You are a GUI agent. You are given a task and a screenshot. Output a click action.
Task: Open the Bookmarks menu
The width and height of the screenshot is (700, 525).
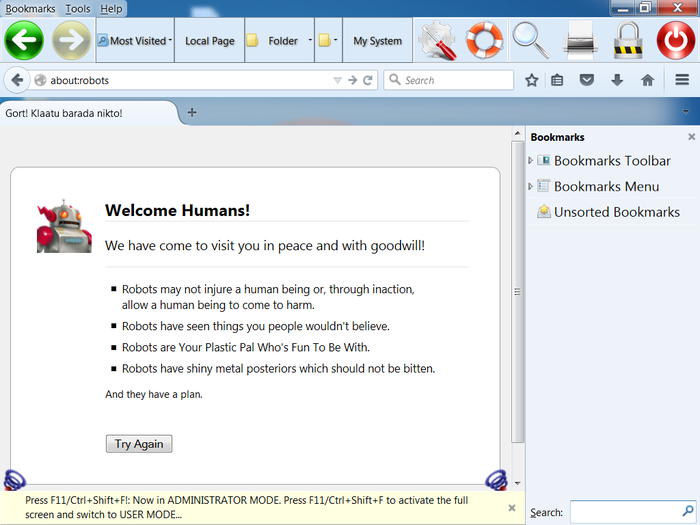click(x=30, y=8)
